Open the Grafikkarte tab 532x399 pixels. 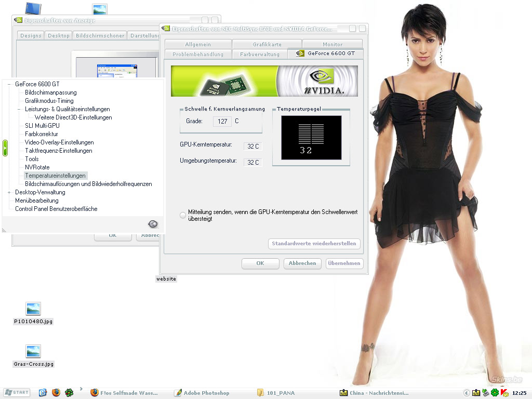(x=267, y=44)
